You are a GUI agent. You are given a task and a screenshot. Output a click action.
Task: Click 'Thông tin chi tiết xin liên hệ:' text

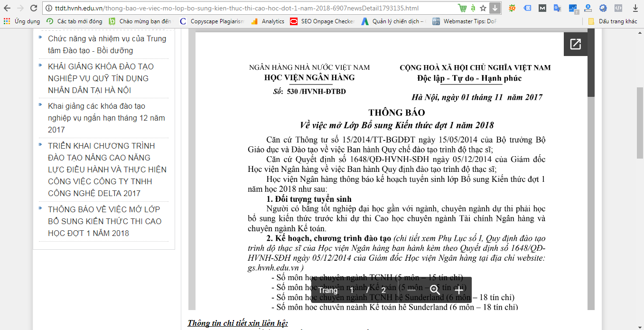point(237,323)
